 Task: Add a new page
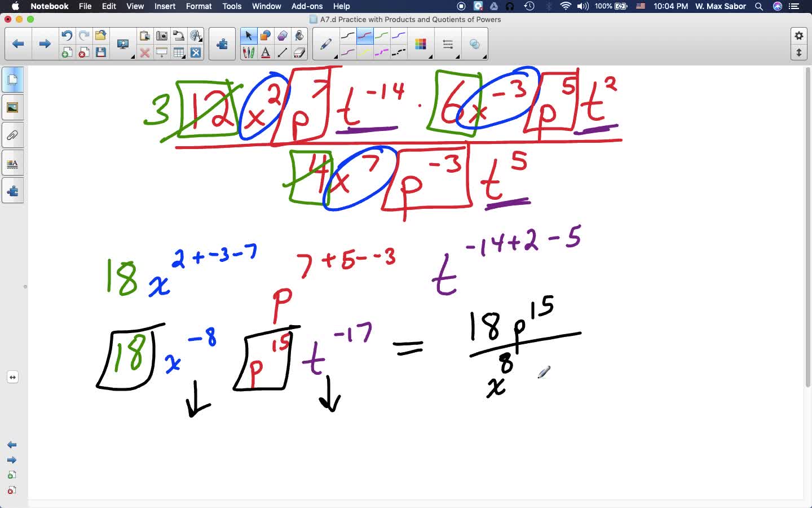tap(67, 52)
